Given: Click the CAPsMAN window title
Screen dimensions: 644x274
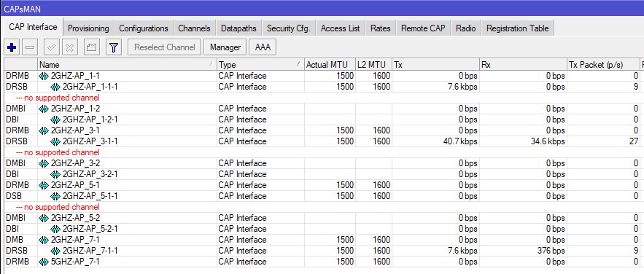Looking at the screenshot, I should pyautogui.click(x=23, y=8).
